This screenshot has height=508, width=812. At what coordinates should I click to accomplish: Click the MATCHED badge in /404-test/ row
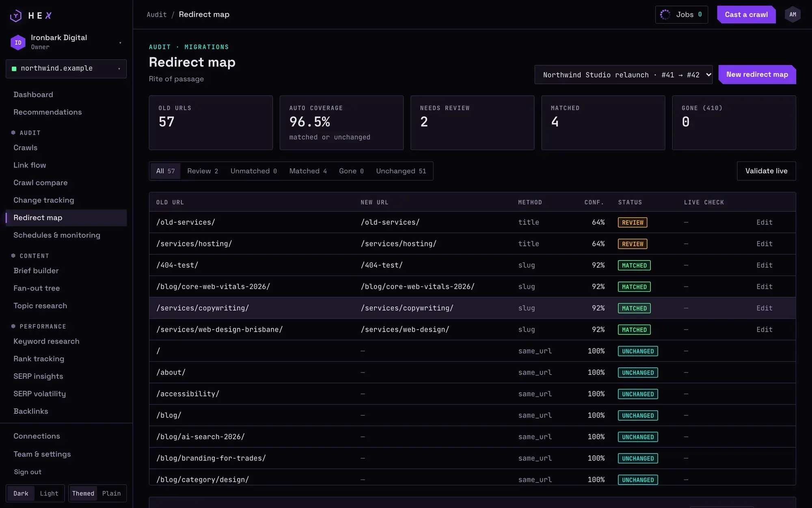click(x=634, y=265)
